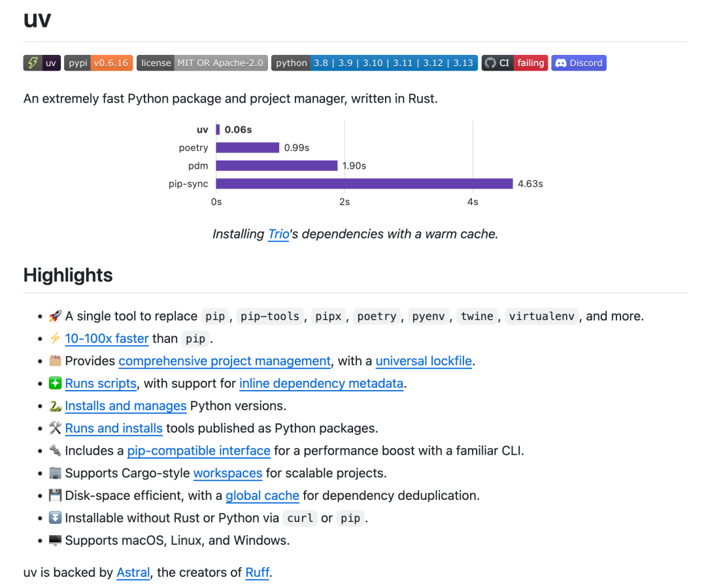Open the global cache link

(x=262, y=495)
